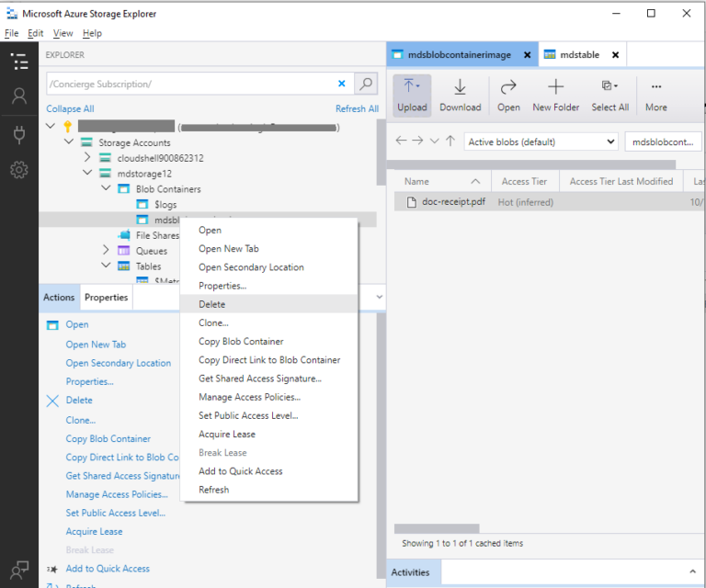Open the Explorer tree view sidebar icon
Image resolution: width=706 pixels, height=588 pixels.
tap(19, 62)
